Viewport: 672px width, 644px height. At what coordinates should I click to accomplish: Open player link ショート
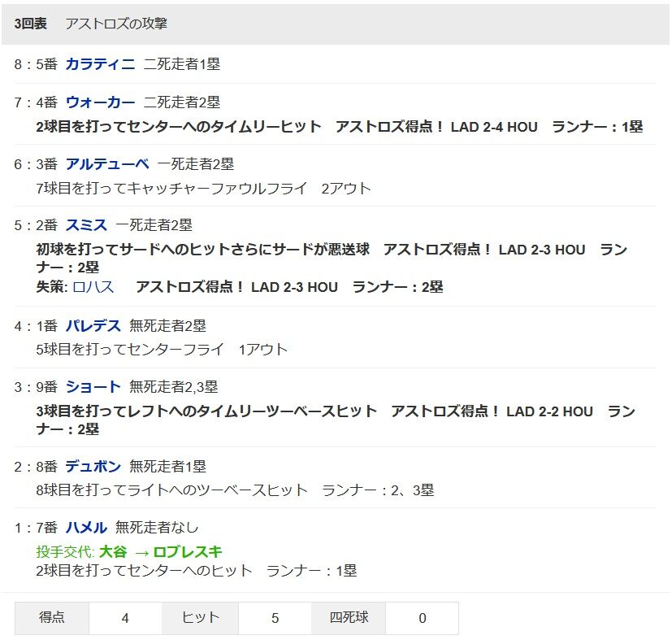(x=93, y=387)
